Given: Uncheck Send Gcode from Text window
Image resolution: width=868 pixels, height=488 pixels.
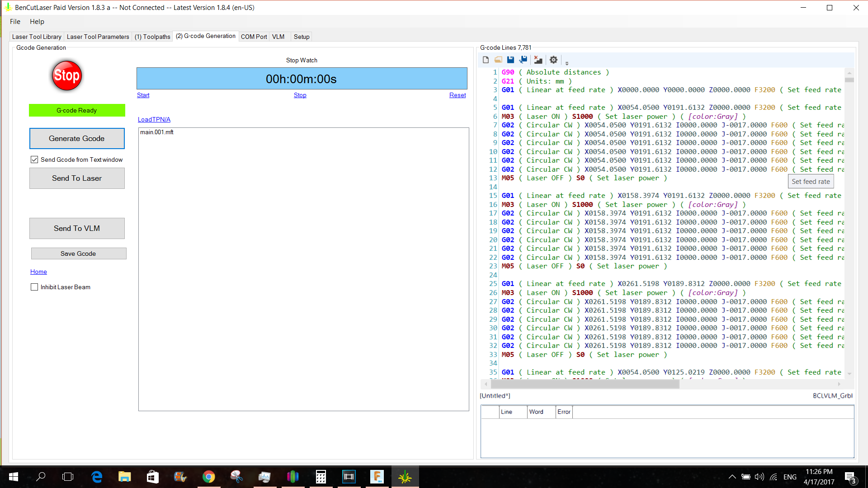Looking at the screenshot, I should click(34, 159).
